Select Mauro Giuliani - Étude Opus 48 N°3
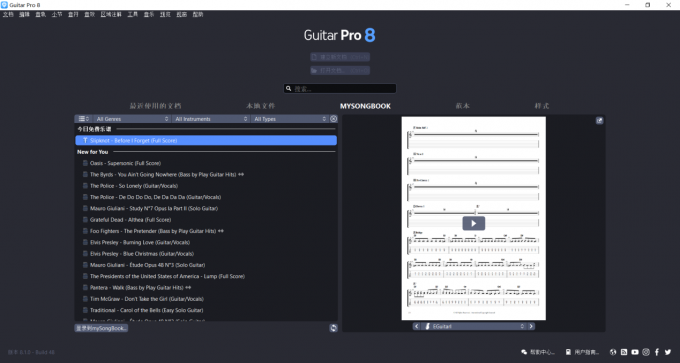The image size is (680, 363). (206, 265)
